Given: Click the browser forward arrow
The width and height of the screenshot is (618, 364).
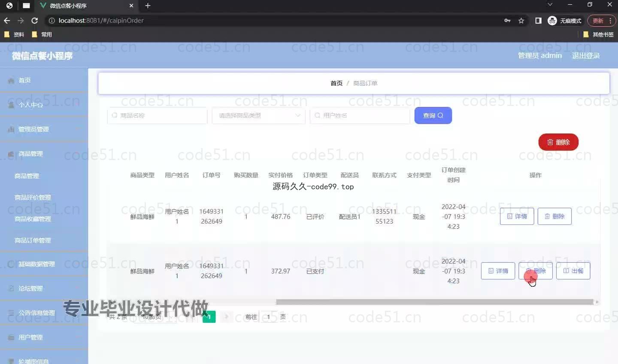Looking at the screenshot, I should coord(21,21).
